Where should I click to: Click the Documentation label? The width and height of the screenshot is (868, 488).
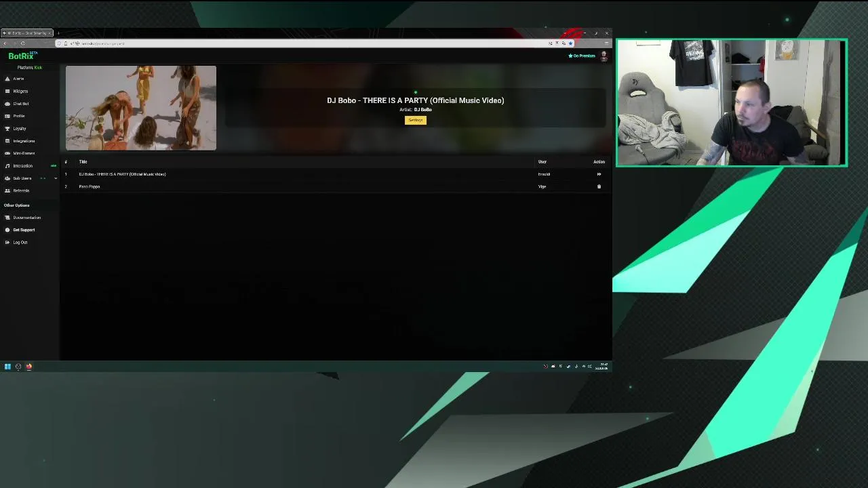(27, 218)
